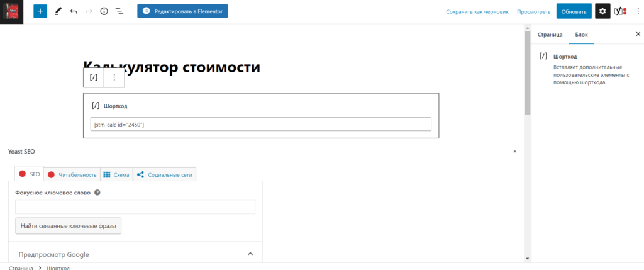
Task: Click the site thumbnail to exit editor
Action: coord(11,11)
